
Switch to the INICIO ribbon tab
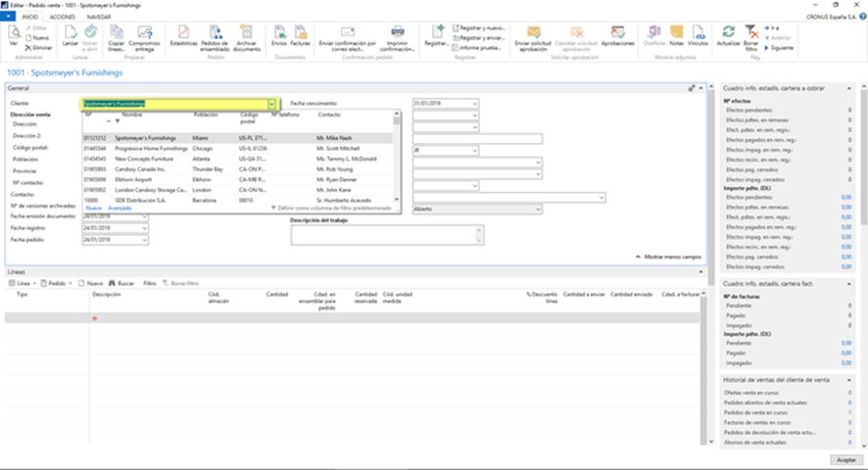[x=30, y=17]
